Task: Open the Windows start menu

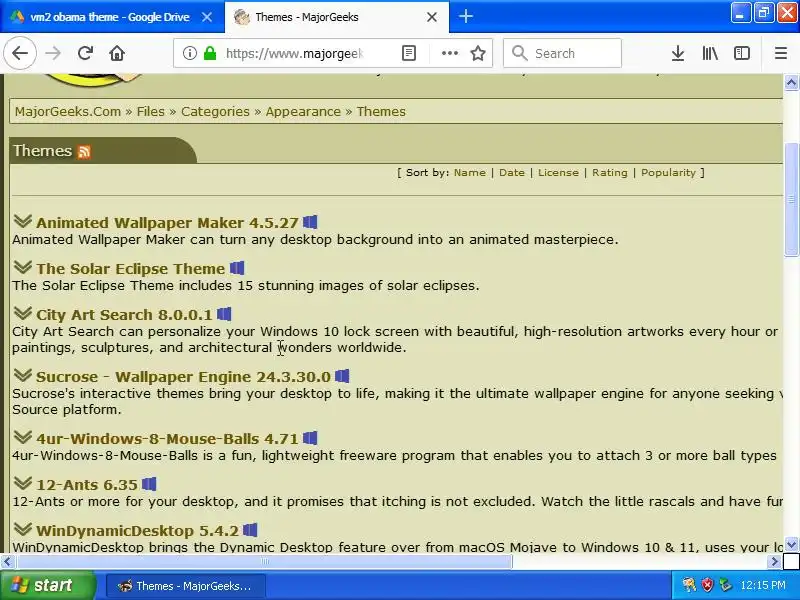Action: click(47, 585)
